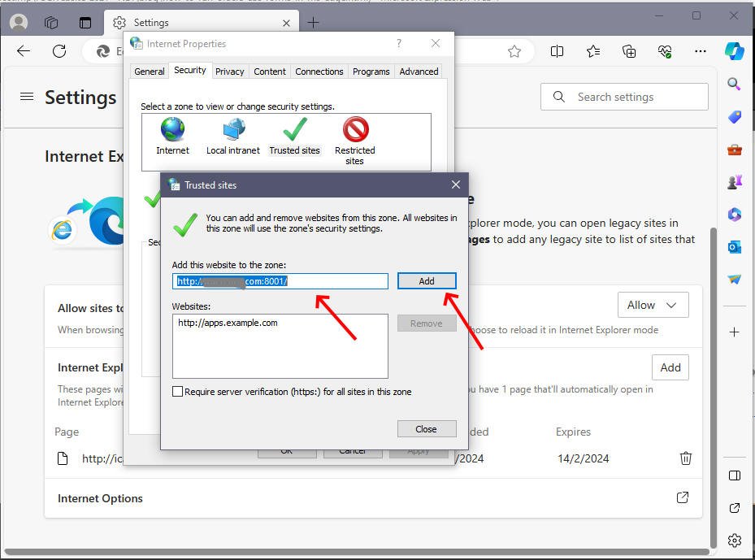Close the Trusted sites dialog with X
The width and height of the screenshot is (755, 560).
455,184
